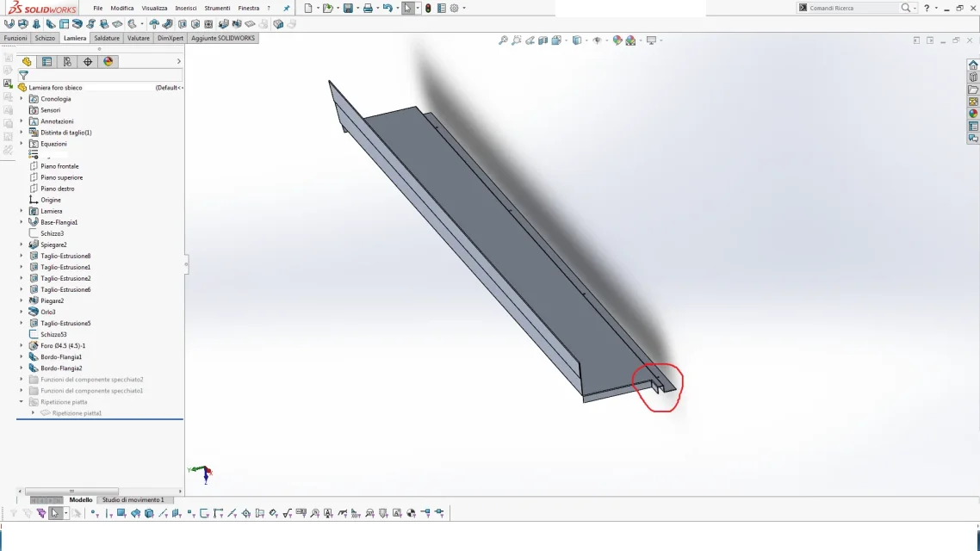Click the Print icon in top toolbar

click(x=368, y=8)
